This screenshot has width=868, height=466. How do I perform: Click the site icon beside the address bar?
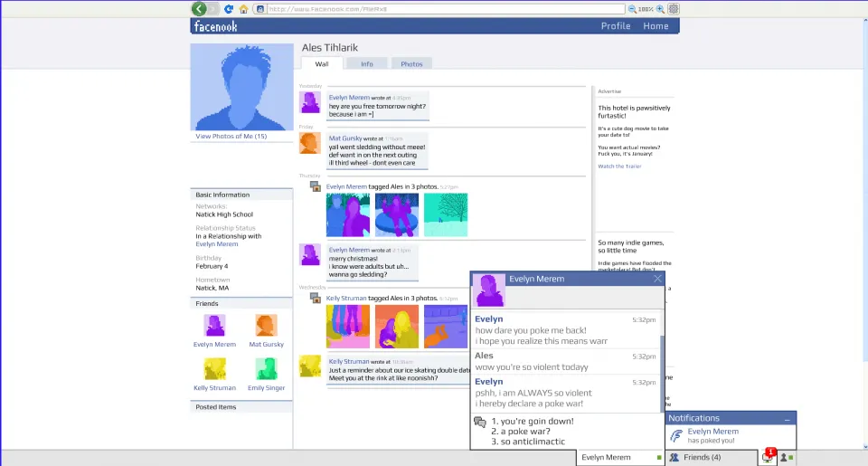pos(259,9)
